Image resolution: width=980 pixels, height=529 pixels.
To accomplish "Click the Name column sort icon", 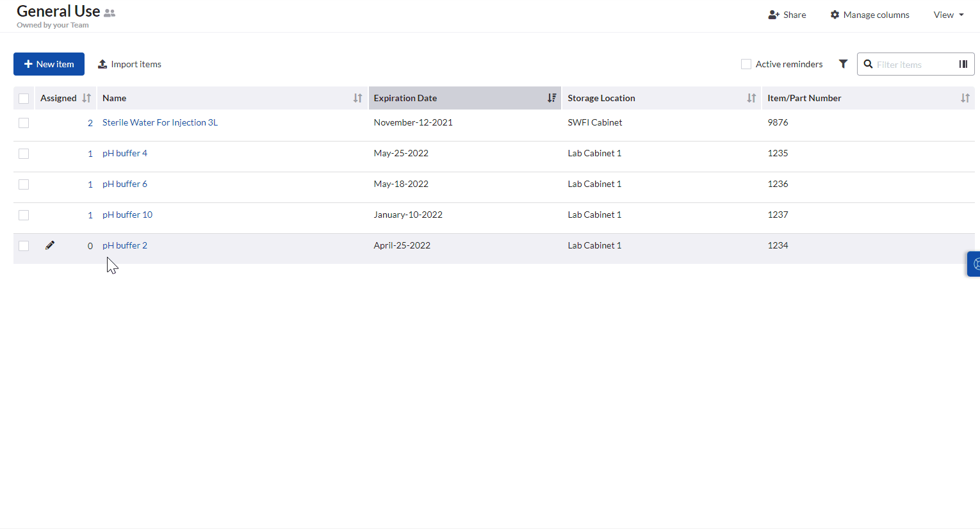I will (357, 98).
